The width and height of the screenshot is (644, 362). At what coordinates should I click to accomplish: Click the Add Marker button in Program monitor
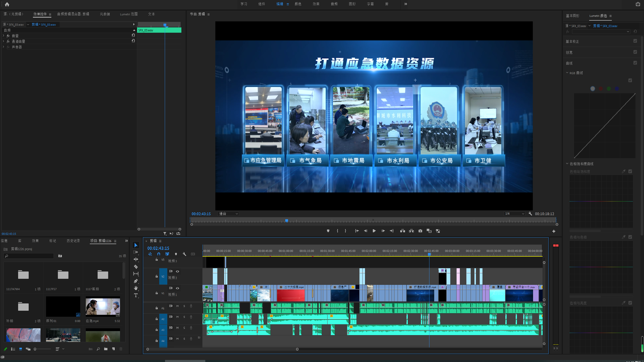pyautogui.click(x=328, y=231)
